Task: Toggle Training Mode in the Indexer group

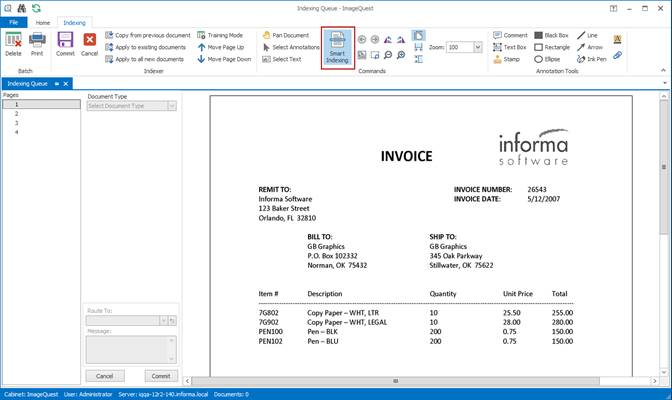Action: (220, 35)
